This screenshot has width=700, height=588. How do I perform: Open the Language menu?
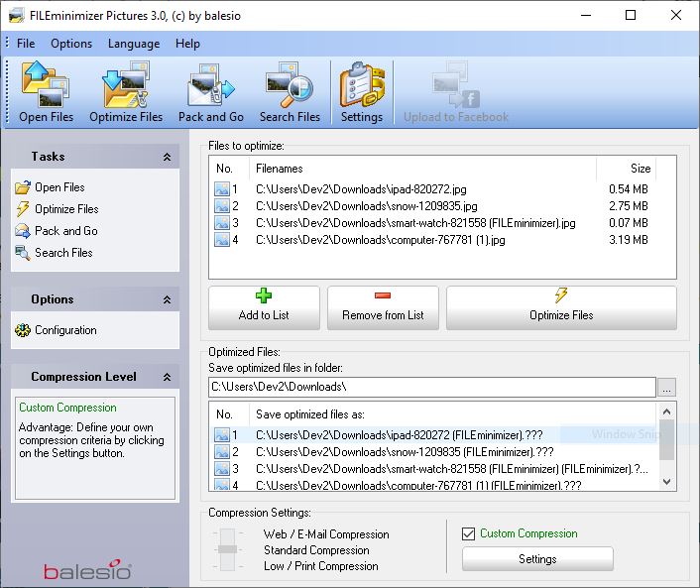point(134,44)
